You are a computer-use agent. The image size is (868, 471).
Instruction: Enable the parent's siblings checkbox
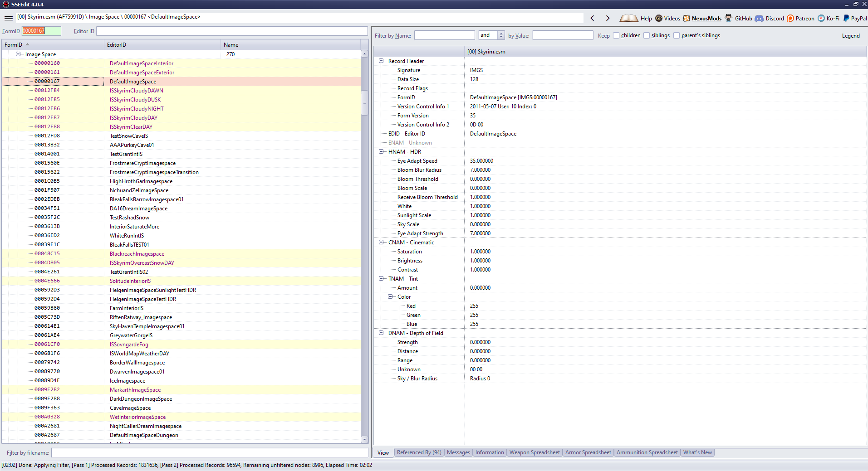[x=677, y=35]
